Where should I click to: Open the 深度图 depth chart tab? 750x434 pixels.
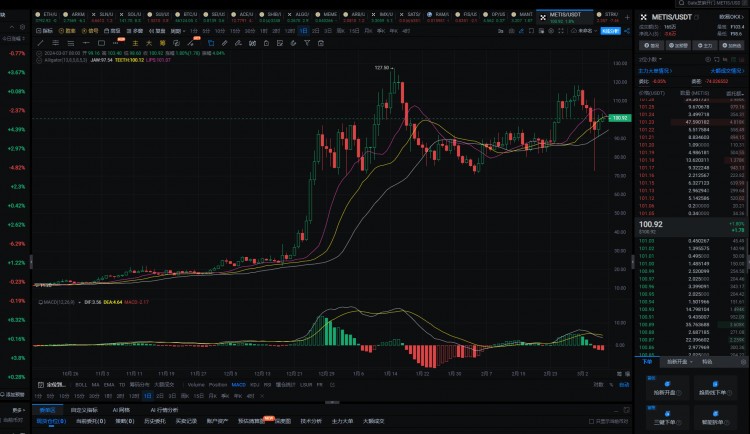coord(283,422)
